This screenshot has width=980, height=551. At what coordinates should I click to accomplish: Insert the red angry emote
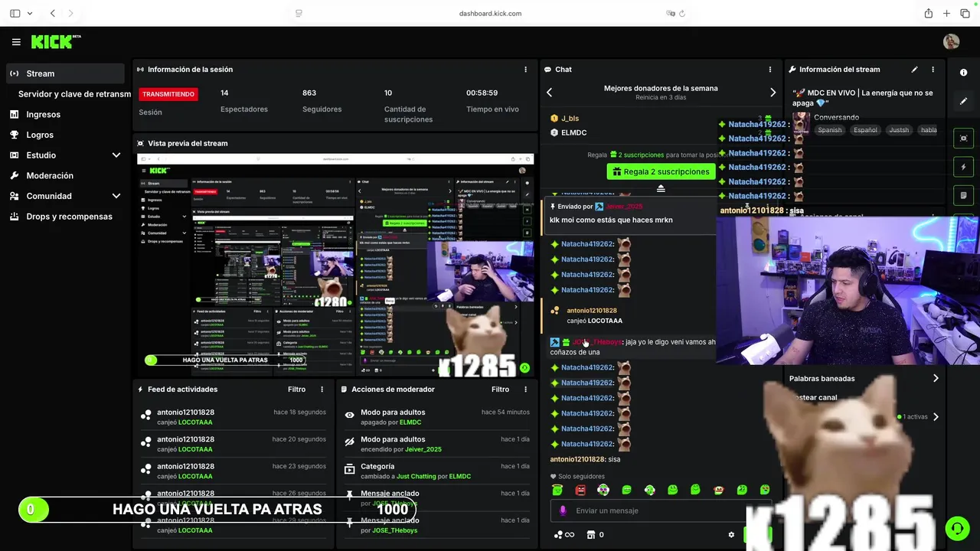580,490
